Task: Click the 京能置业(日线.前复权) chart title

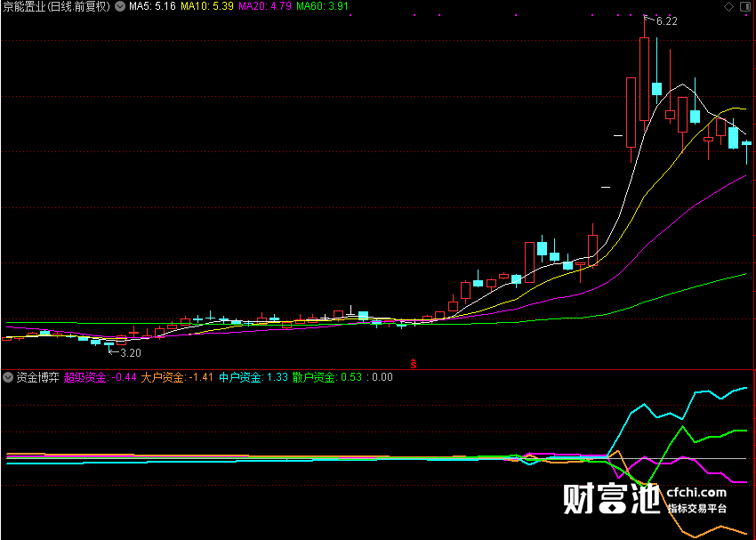Action: point(57,7)
